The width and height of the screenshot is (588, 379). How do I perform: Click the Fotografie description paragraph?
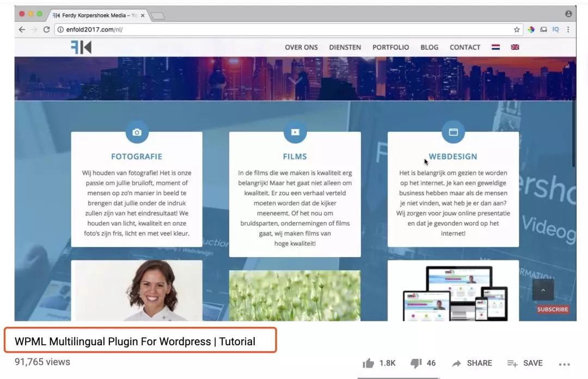point(137,203)
